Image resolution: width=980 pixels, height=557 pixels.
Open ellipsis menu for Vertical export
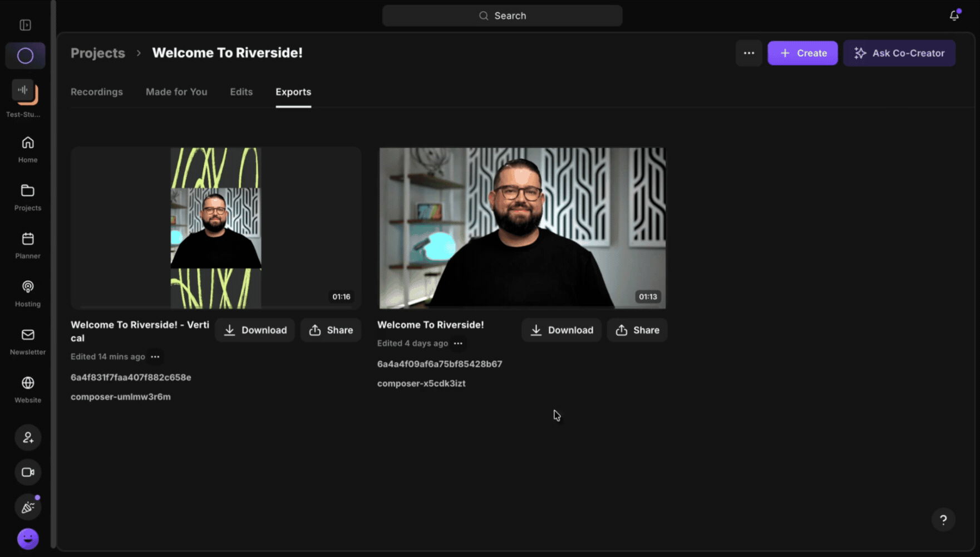point(155,356)
